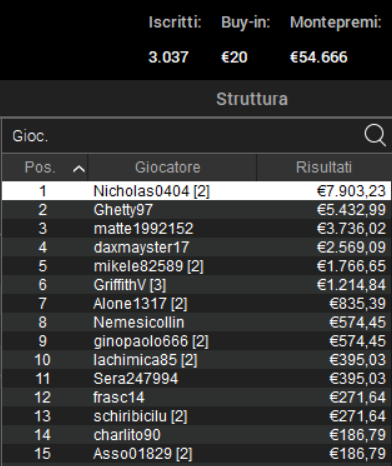392x466 pixels.
Task: Sort by Risultati column header
Action: [324, 167]
